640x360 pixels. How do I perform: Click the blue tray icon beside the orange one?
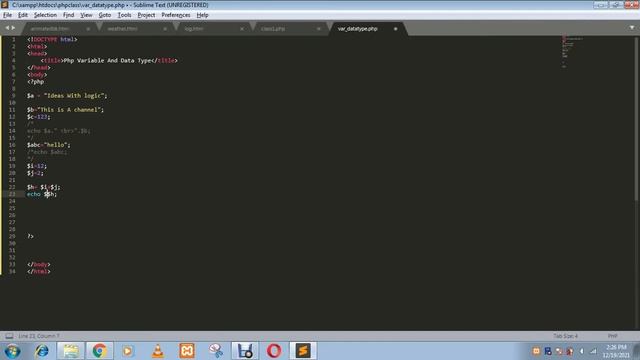click(x=548, y=351)
